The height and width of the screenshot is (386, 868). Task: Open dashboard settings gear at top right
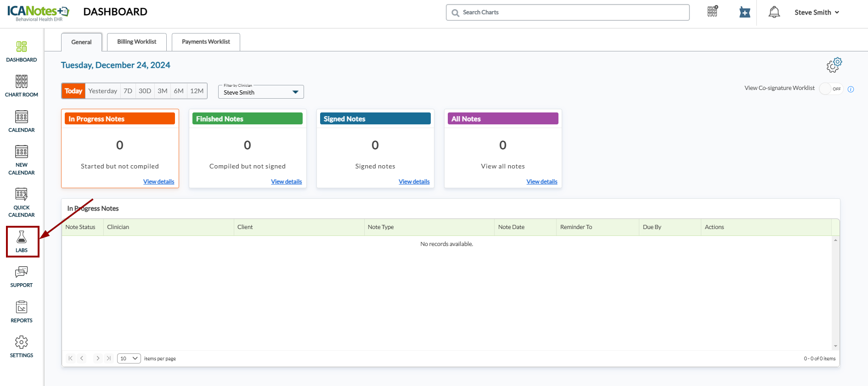click(x=834, y=65)
